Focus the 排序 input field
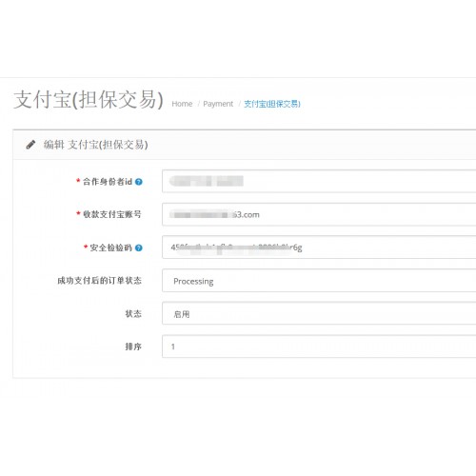 (x=319, y=347)
